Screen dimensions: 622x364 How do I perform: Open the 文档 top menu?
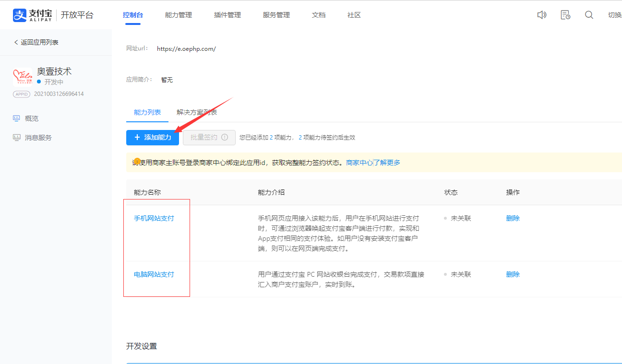pos(319,15)
